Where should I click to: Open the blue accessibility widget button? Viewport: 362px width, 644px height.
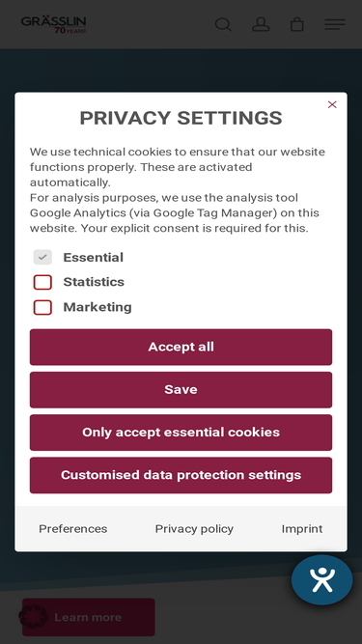click(321, 580)
